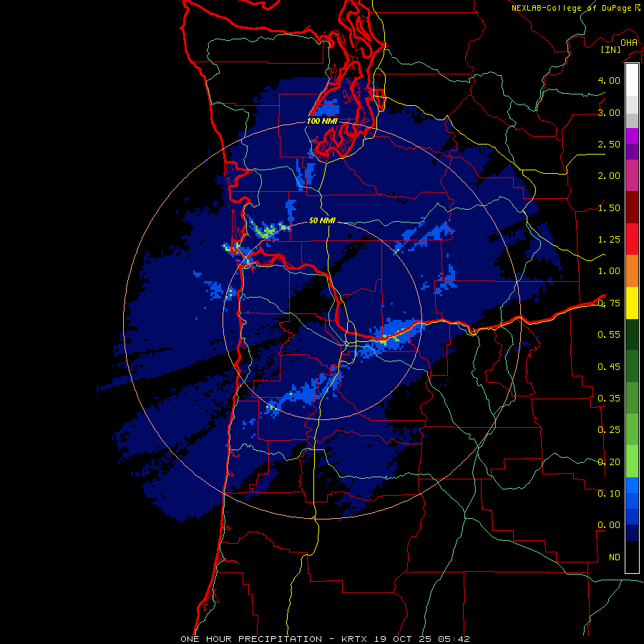Click the 0.55 legend value
644x644 pixels.
[x=609, y=335]
